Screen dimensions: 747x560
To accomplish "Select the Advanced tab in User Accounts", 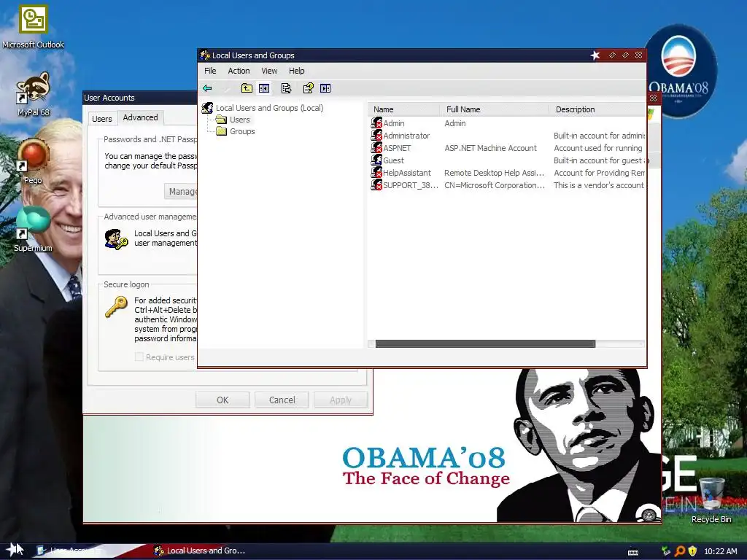I will click(140, 117).
